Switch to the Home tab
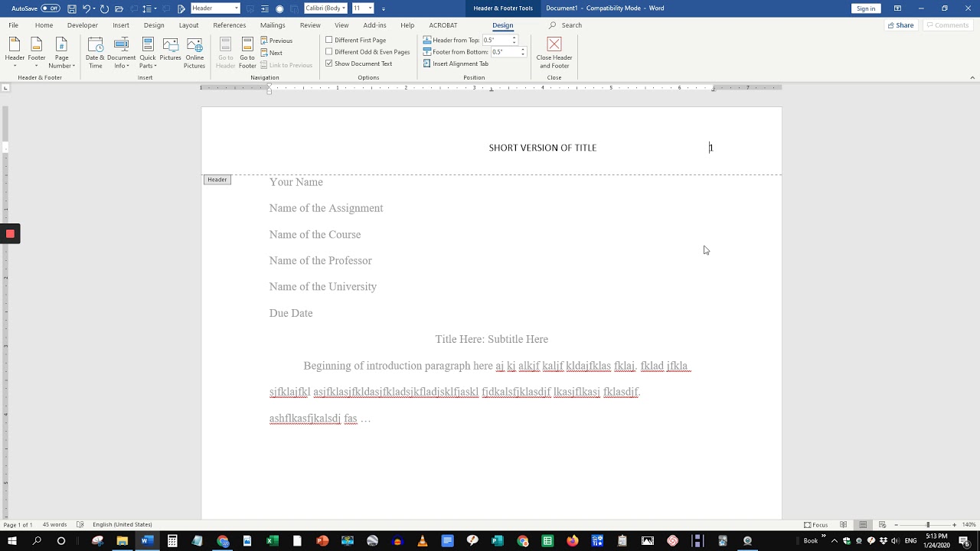This screenshot has width=980, height=551. click(x=44, y=25)
